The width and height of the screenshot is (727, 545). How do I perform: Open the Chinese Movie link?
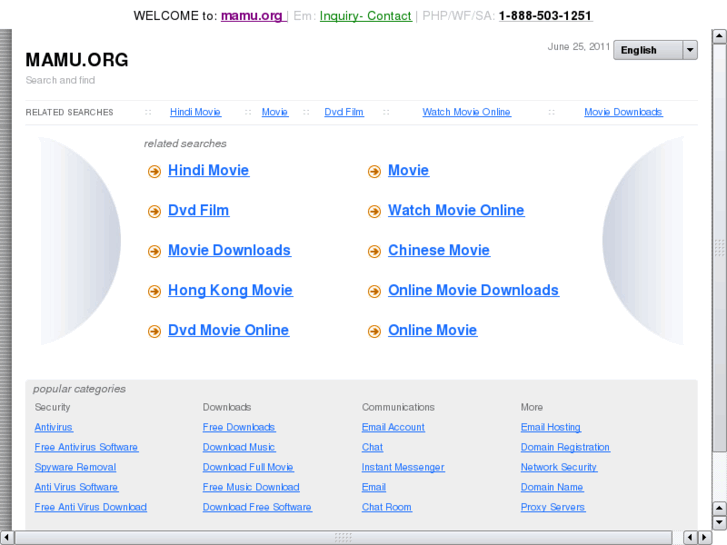[x=439, y=250]
